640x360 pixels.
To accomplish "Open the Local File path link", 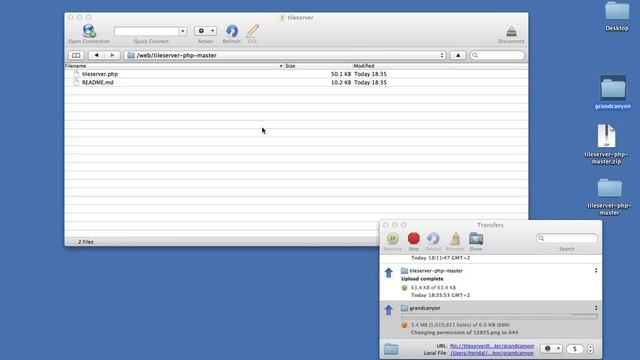I will (492, 353).
